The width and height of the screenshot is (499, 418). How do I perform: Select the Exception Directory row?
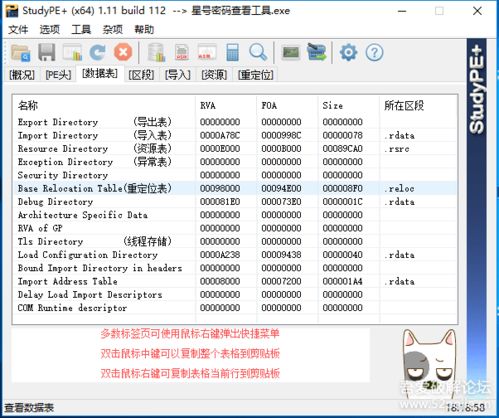tap(235, 162)
